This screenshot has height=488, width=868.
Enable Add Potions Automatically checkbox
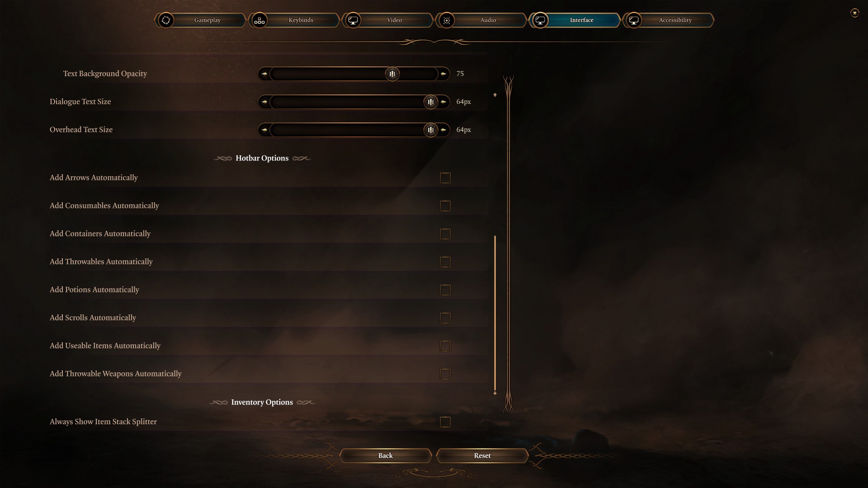coord(445,290)
